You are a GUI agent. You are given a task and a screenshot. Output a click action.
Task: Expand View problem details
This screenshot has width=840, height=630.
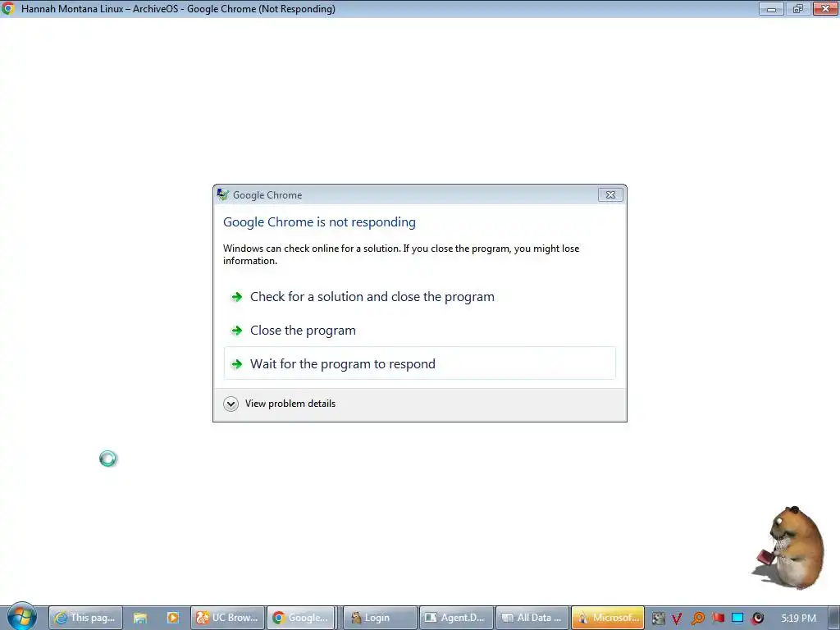click(279, 404)
